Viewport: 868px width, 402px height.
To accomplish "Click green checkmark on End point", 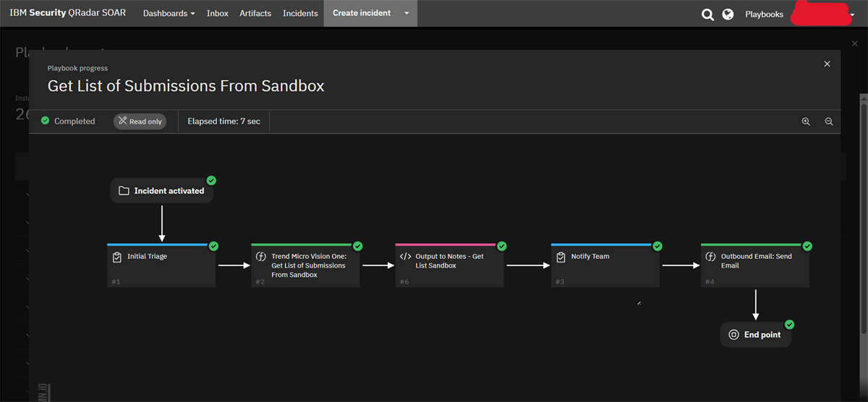I will 789,325.
